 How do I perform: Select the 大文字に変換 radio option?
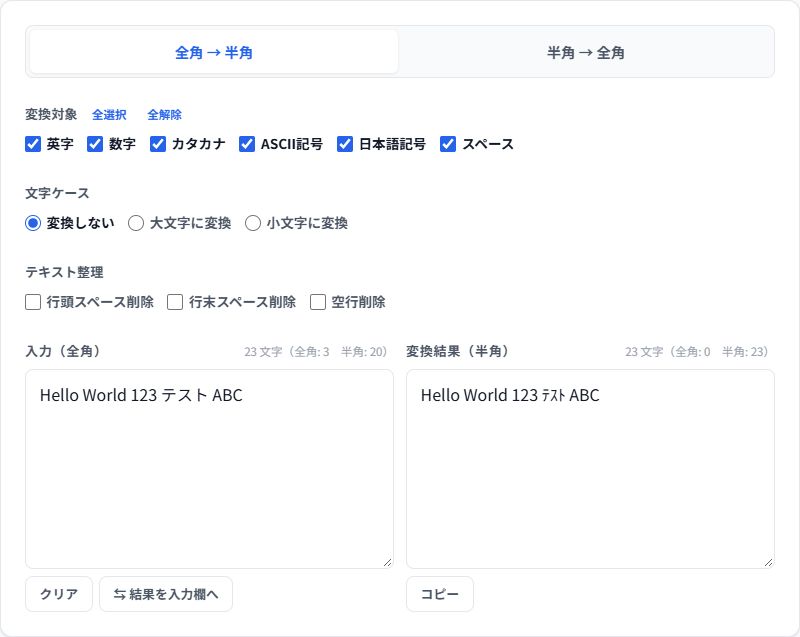pos(136,223)
